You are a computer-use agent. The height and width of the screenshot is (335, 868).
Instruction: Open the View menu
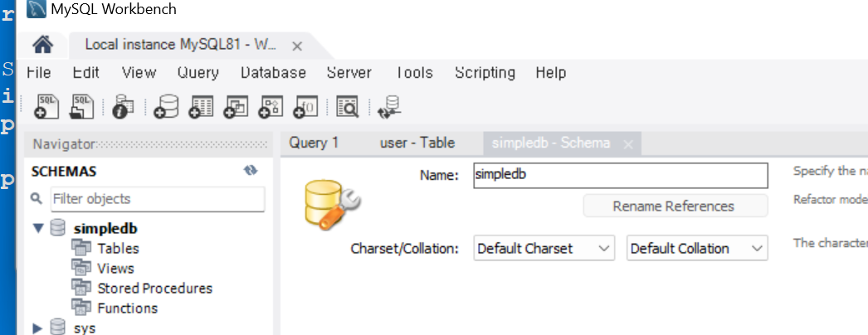(139, 72)
